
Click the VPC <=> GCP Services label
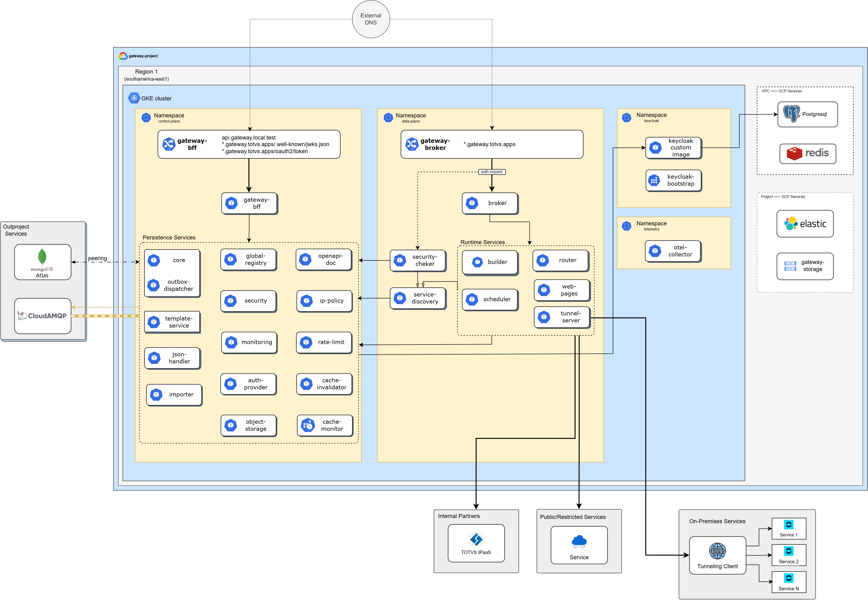782,91
